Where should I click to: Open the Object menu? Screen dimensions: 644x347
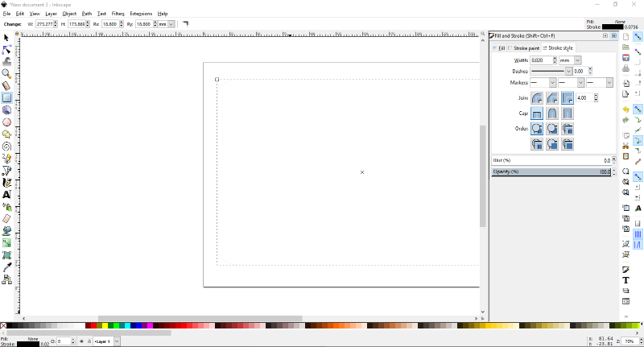tap(69, 14)
